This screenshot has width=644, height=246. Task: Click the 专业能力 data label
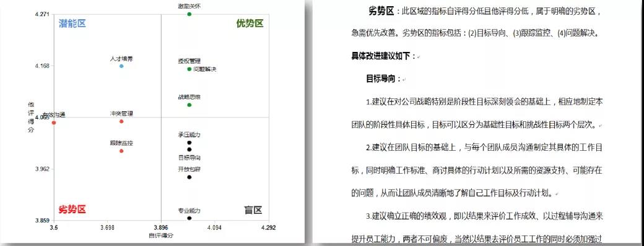coord(189,211)
